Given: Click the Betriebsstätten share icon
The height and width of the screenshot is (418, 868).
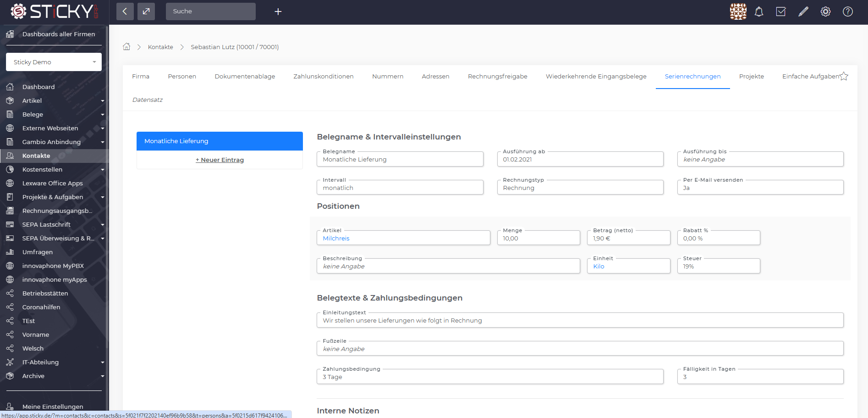Looking at the screenshot, I should [x=10, y=293].
